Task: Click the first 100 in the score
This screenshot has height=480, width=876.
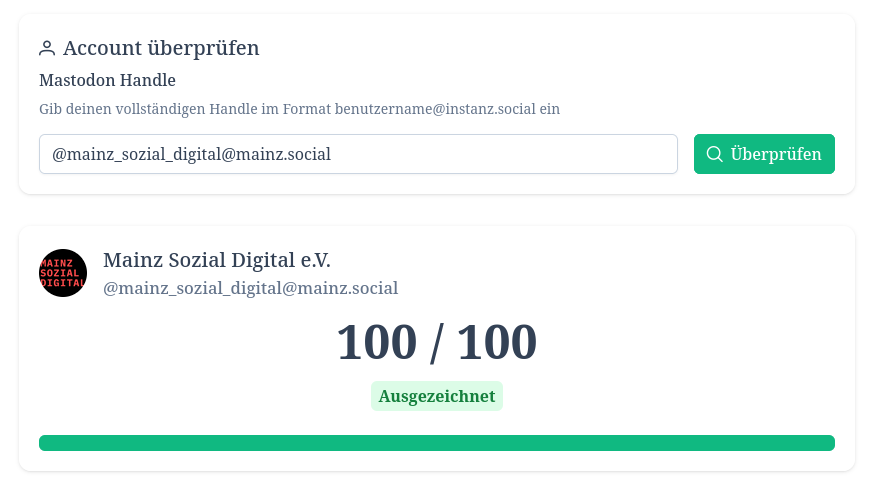Action: [x=376, y=343]
